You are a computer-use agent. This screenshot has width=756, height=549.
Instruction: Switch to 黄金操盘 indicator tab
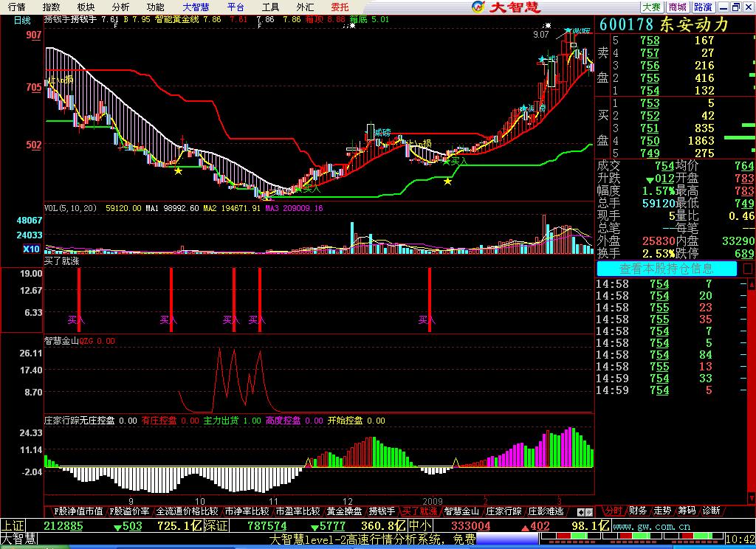tap(344, 511)
